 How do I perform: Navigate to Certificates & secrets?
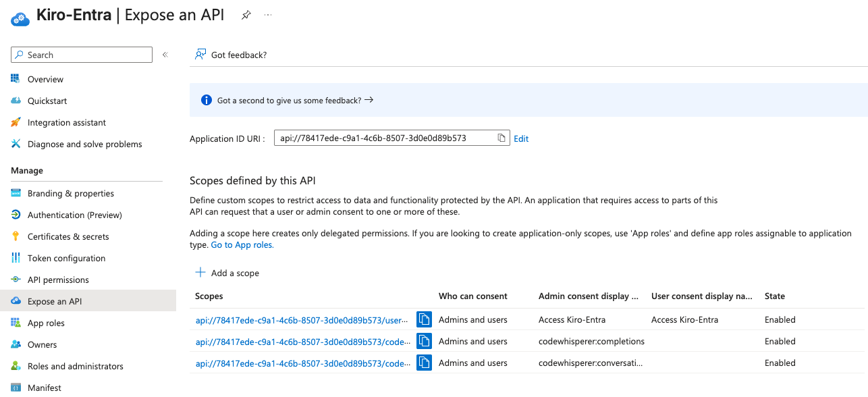(67, 236)
